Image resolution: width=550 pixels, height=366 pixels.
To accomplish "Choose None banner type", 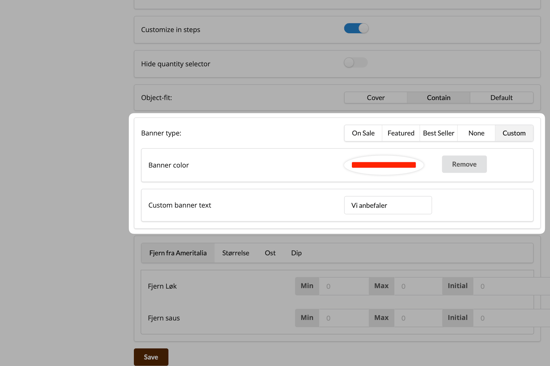I will click(476, 133).
